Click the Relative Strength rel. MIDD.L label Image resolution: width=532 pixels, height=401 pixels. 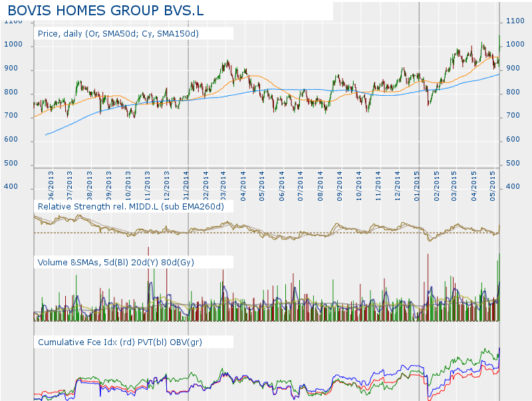[x=130, y=207]
